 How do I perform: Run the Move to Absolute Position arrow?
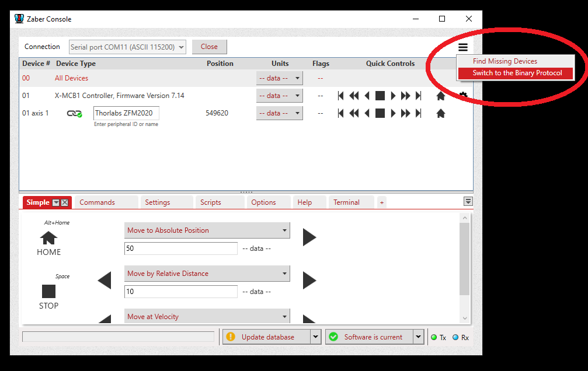click(309, 237)
